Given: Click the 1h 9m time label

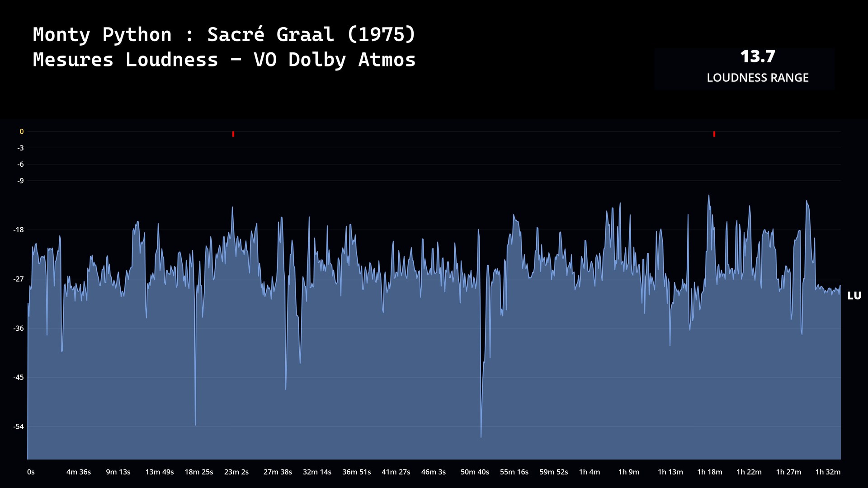Looking at the screenshot, I should 629,472.
